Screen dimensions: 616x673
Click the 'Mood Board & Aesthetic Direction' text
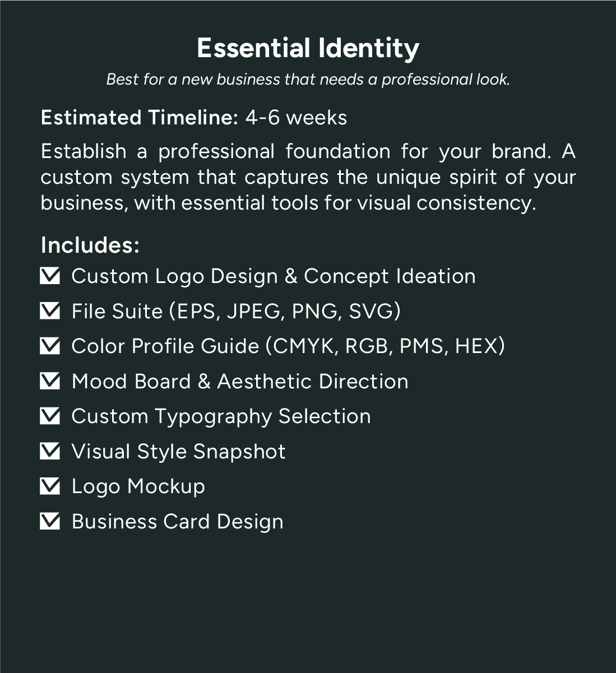[240, 382]
